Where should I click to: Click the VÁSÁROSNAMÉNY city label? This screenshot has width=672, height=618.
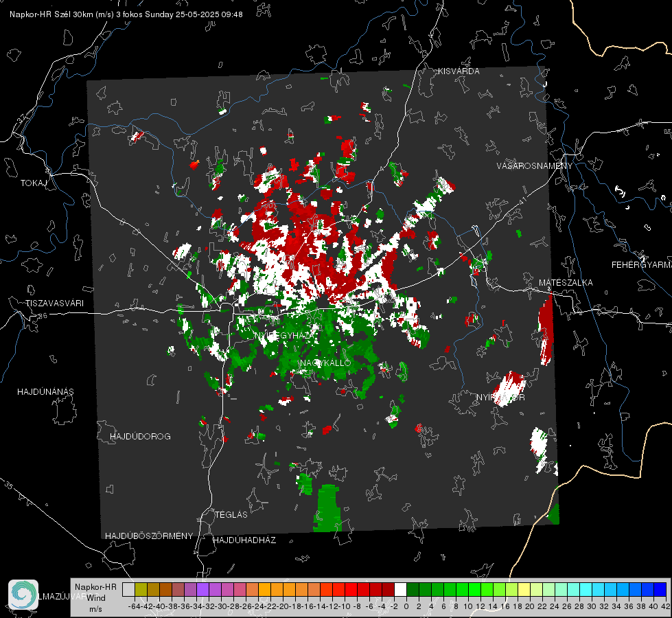click(535, 166)
